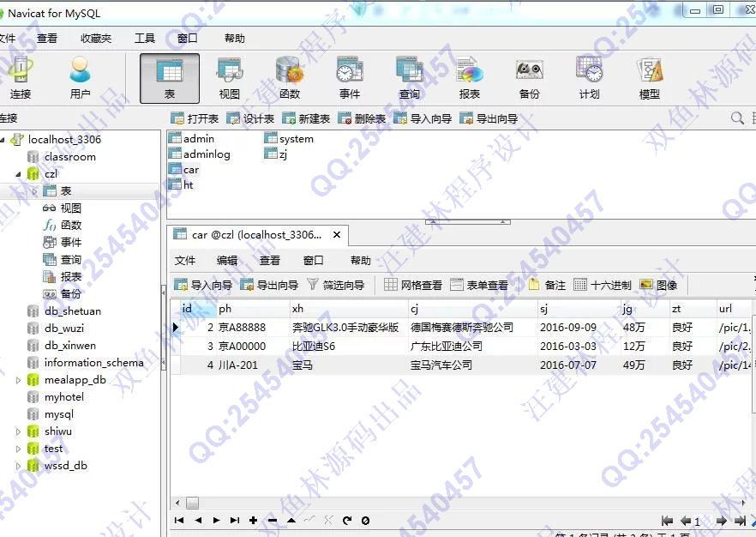Click 设计表 (Design Table) button
The height and width of the screenshot is (537, 756).
tap(250, 118)
